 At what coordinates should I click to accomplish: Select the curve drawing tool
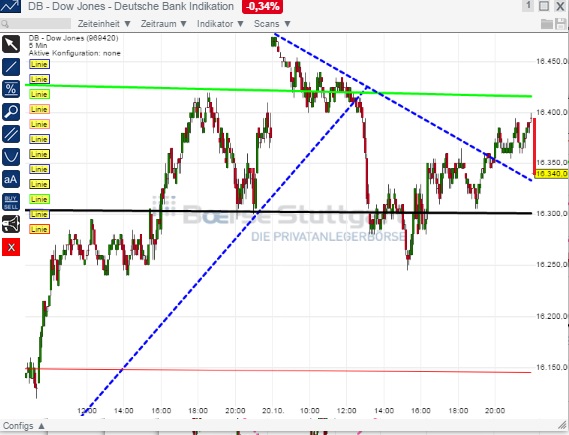[11, 157]
